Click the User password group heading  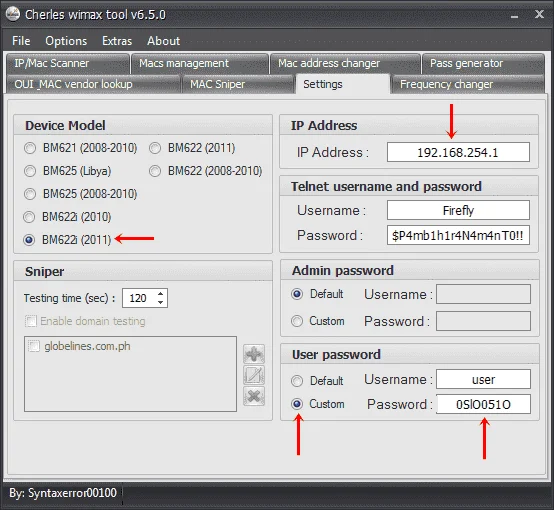tap(336, 354)
